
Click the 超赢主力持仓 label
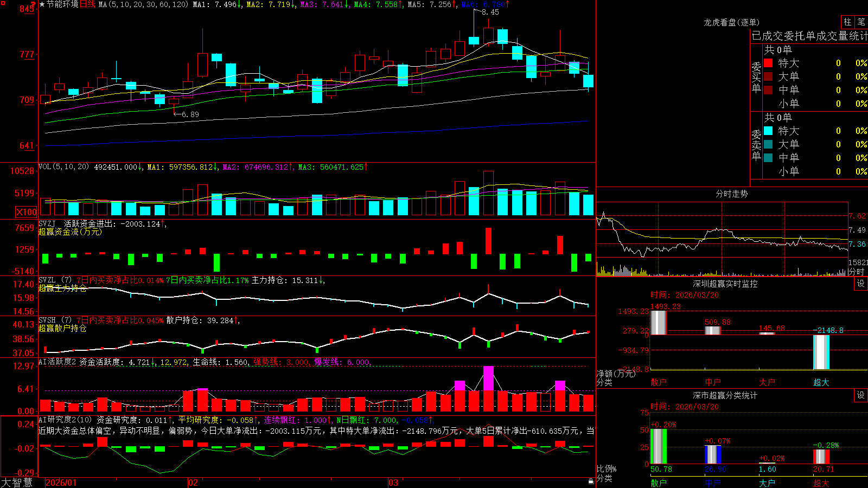(x=62, y=288)
